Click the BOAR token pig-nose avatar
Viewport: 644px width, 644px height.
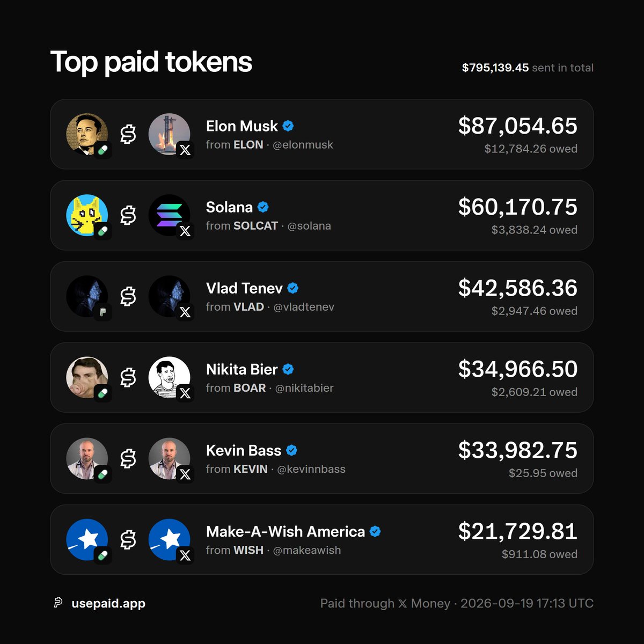point(87,377)
